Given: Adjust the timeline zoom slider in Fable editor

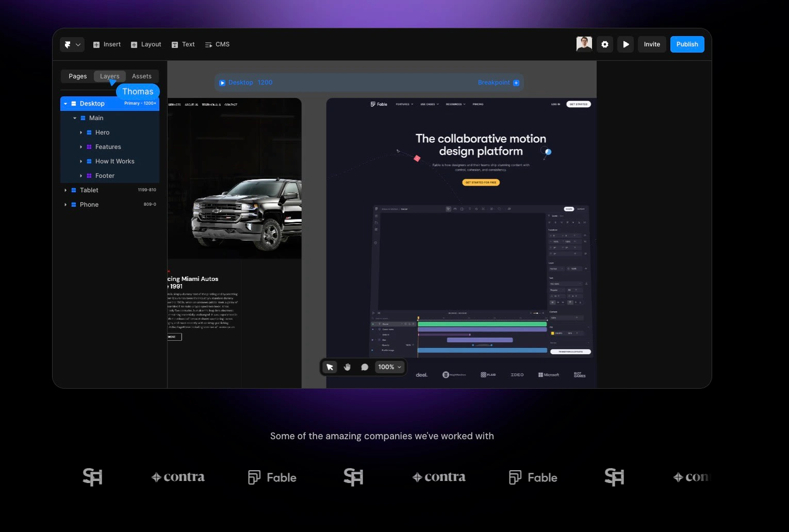Looking at the screenshot, I should pyautogui.click(x=538, y=313).
